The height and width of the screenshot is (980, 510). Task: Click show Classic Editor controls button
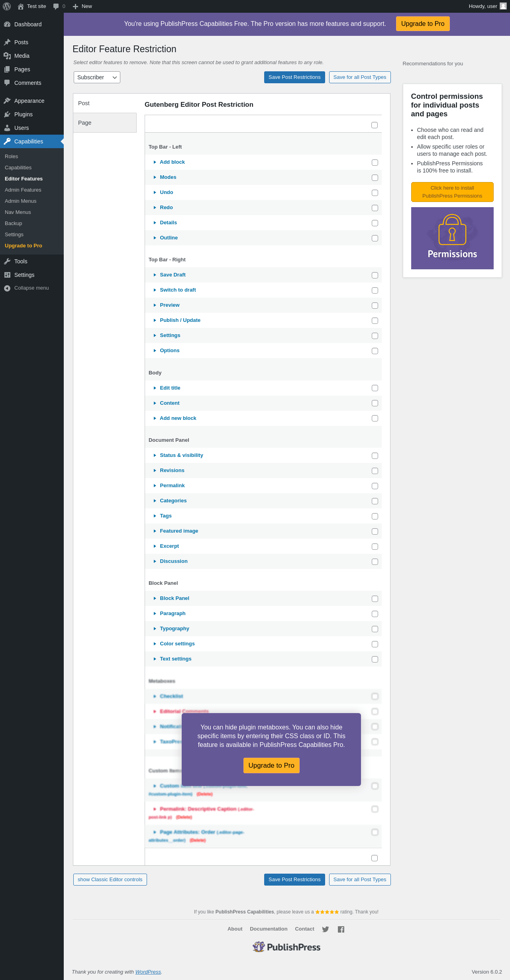pyautogui.click(x=110, y=880)
